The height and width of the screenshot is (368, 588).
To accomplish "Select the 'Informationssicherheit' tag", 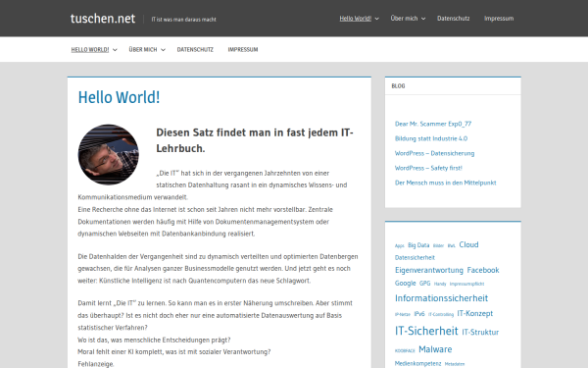I will point(441,298).
